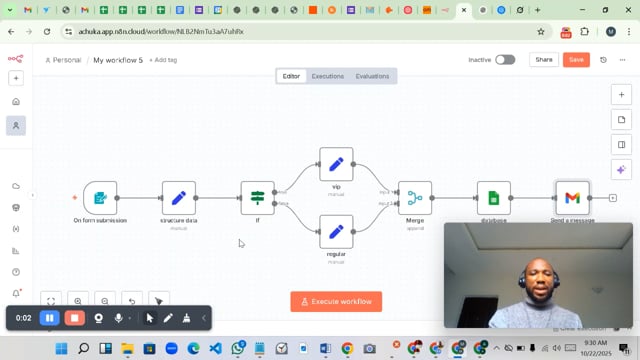Toggle workflow from Inactive to active
The width and height of the screenshot is (640, 360).
pyautogui.click(x=505, y=60)
